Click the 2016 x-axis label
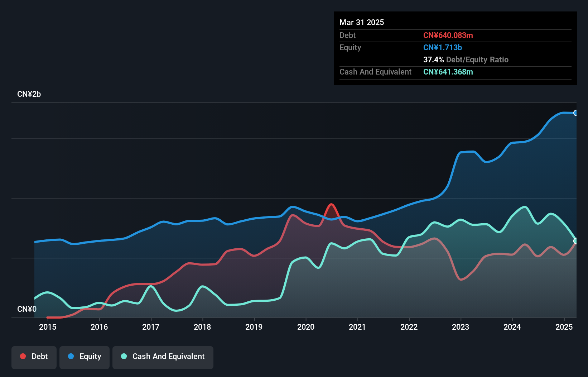The height and width of the screenshot is (377, 588). coord(99,327)
